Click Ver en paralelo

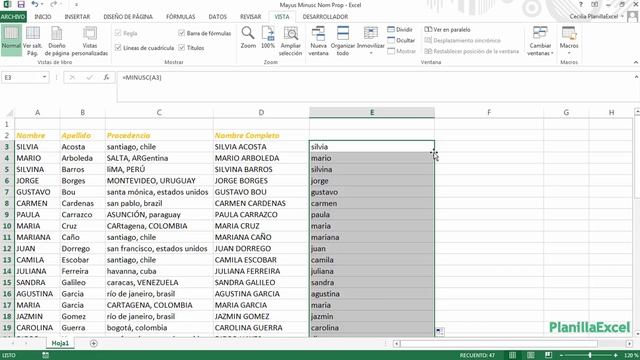coord(447,29)
